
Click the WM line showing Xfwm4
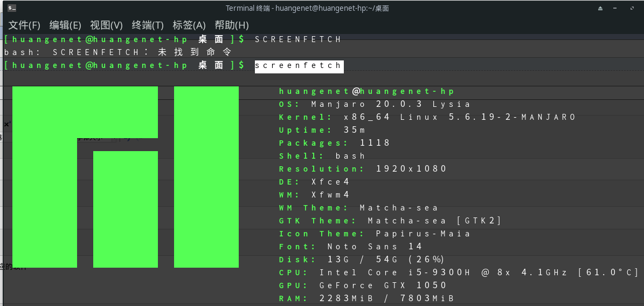[314, 195]
